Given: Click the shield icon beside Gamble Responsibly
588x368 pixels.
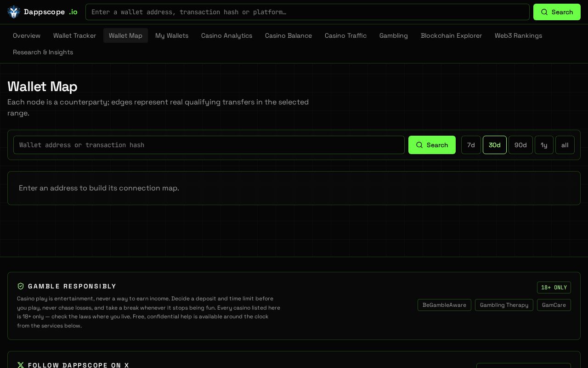Looking at the screenshot, I should pos(21,286).
